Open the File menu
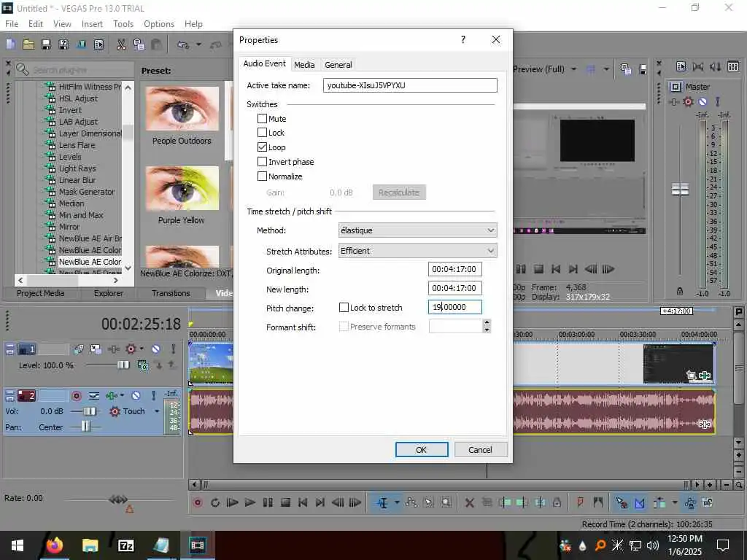This screenshot has height=560, width=747. pyautogui.click(x=12, y=24)
